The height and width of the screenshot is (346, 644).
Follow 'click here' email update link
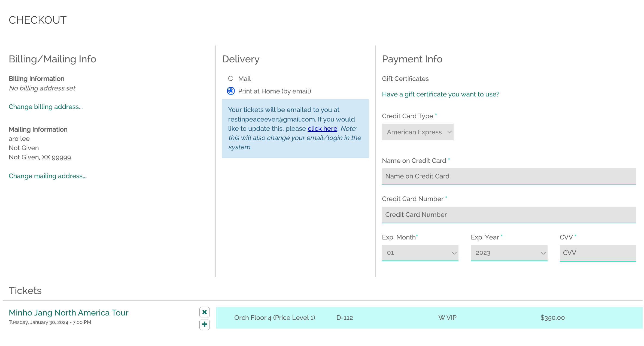coord(322,129)
